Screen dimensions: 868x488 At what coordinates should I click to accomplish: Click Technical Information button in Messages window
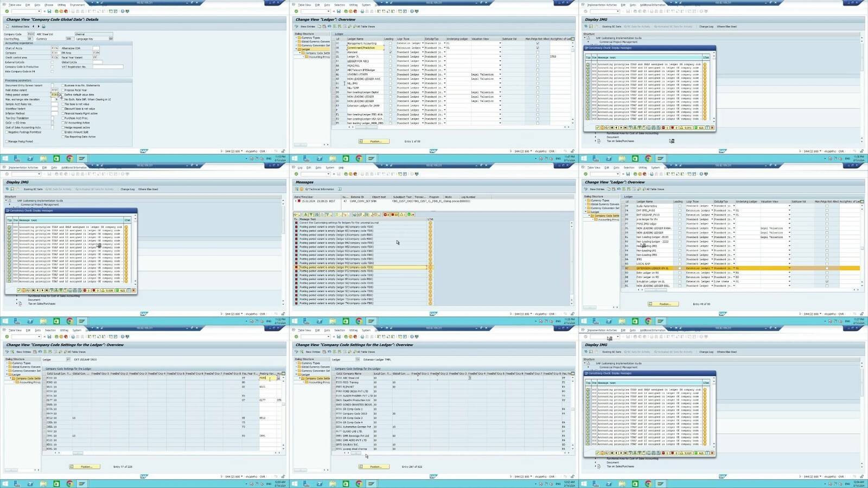click(321, 189)
